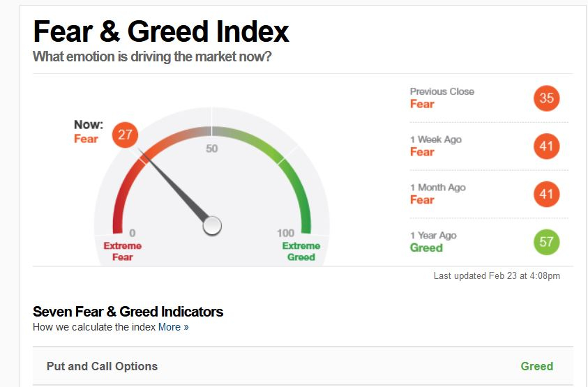Click the 1 Month Ago 41 badge
Screen dimensions: 588x387
click(x=546, y=195)
